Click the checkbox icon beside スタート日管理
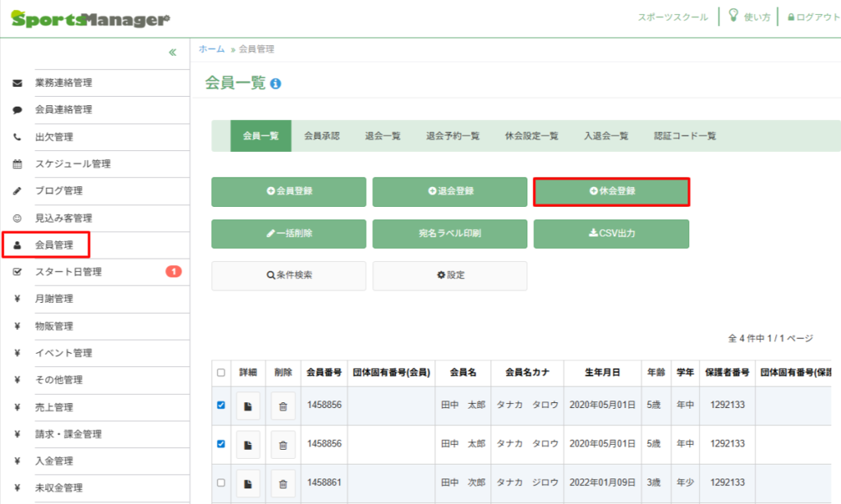Viewport: 841px width, 504px height. point(17,272)
